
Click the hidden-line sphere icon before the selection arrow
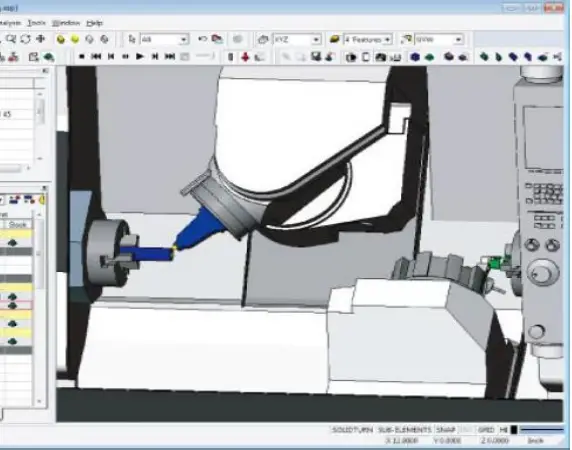(104, 39)
